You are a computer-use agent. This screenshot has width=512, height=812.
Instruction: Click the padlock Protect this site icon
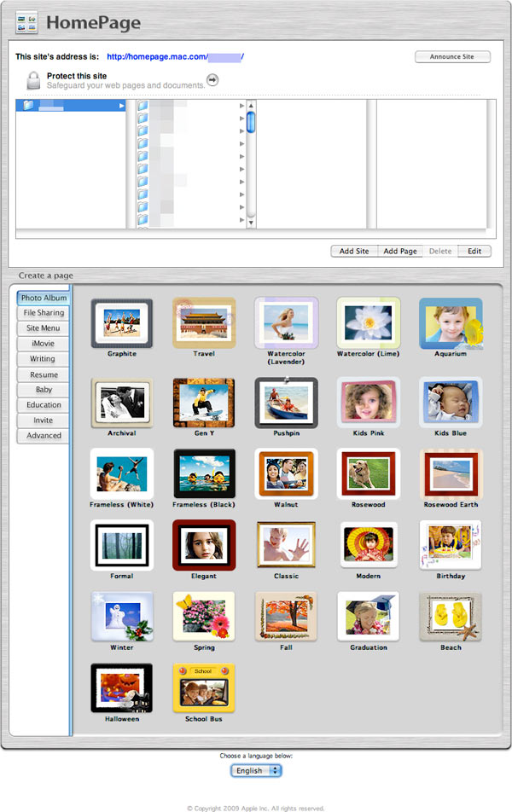tap(32, 81)
